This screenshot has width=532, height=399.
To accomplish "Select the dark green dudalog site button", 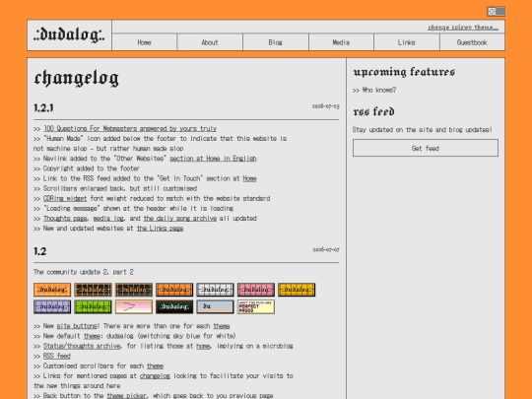I will (x=174, y=306).
